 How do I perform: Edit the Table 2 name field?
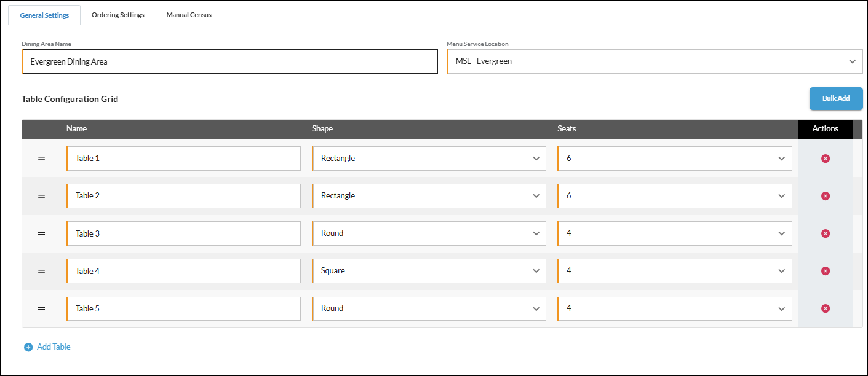pos(183,196)
